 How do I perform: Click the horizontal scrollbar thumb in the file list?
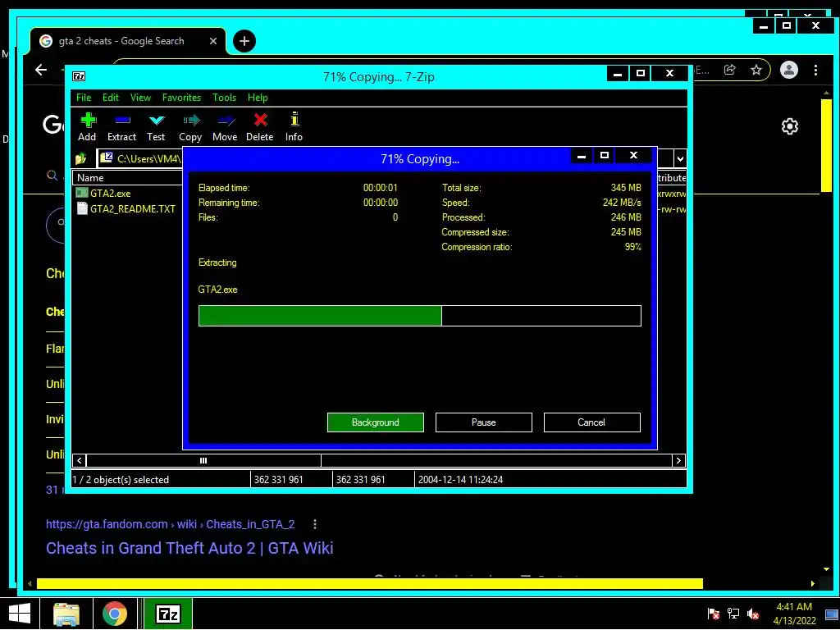click(x=203, y=461)
